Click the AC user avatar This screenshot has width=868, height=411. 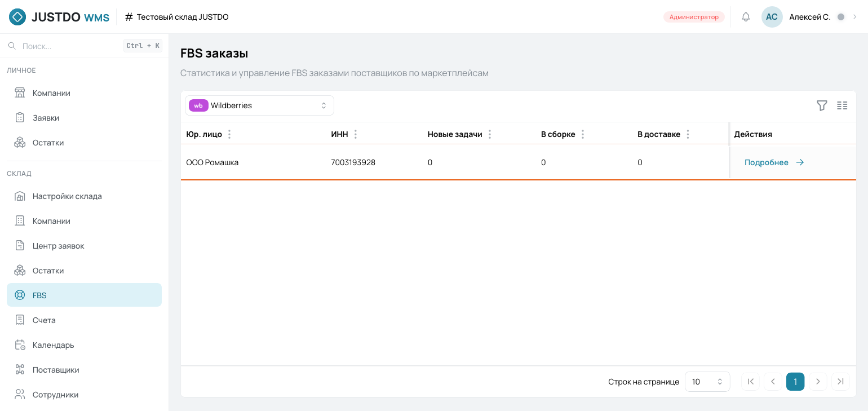coord(772,17)
